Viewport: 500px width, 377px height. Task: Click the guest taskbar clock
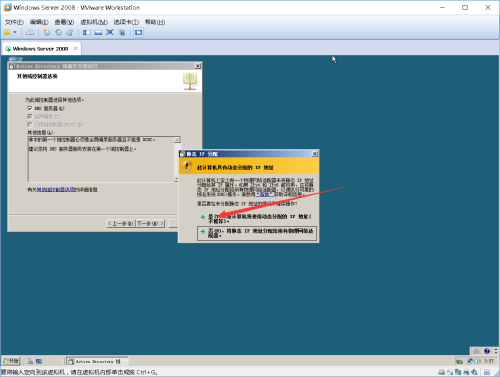tap(489, 361)
